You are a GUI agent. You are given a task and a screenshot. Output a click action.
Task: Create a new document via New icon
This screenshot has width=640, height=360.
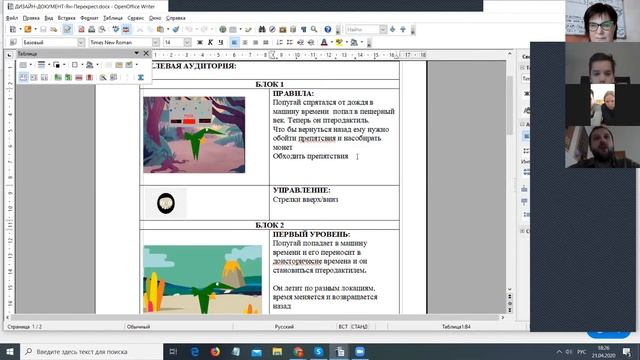(13, 29)
